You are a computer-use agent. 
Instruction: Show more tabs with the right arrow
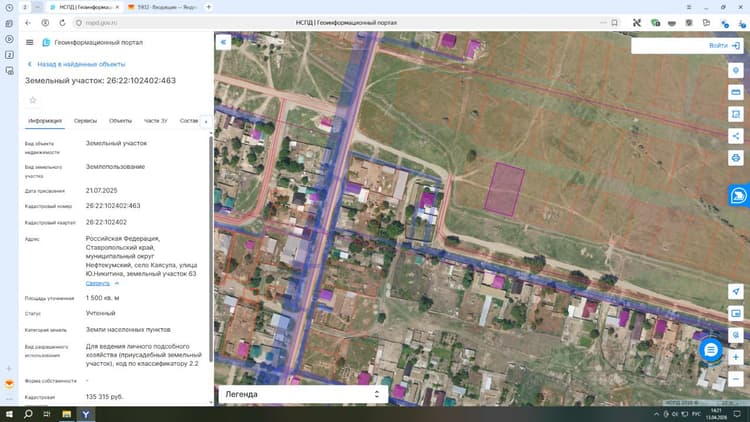pos(206,122)
